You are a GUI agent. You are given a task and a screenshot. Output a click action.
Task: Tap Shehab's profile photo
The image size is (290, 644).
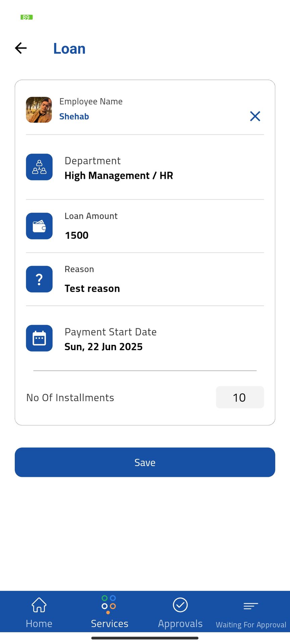pos(39,110)
